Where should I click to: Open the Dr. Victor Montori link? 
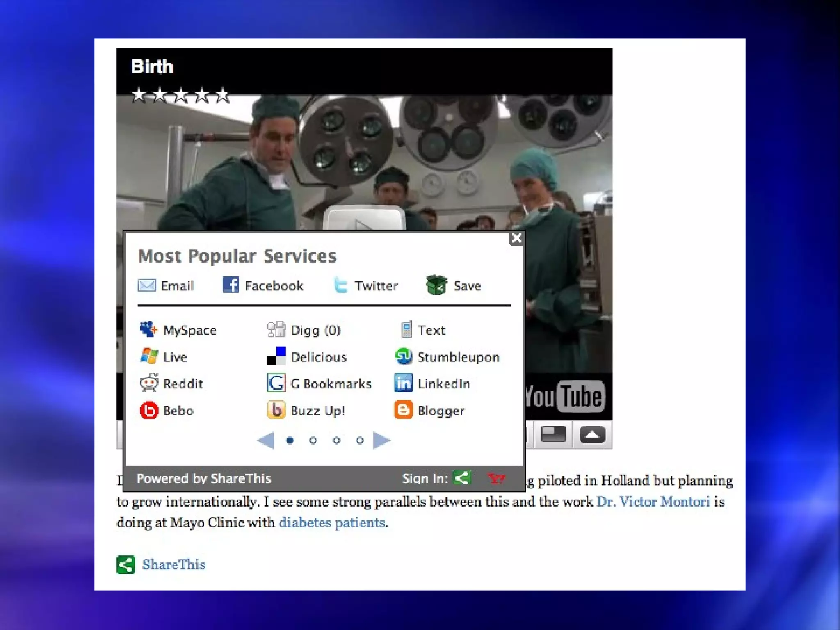(x=653, y=502)
